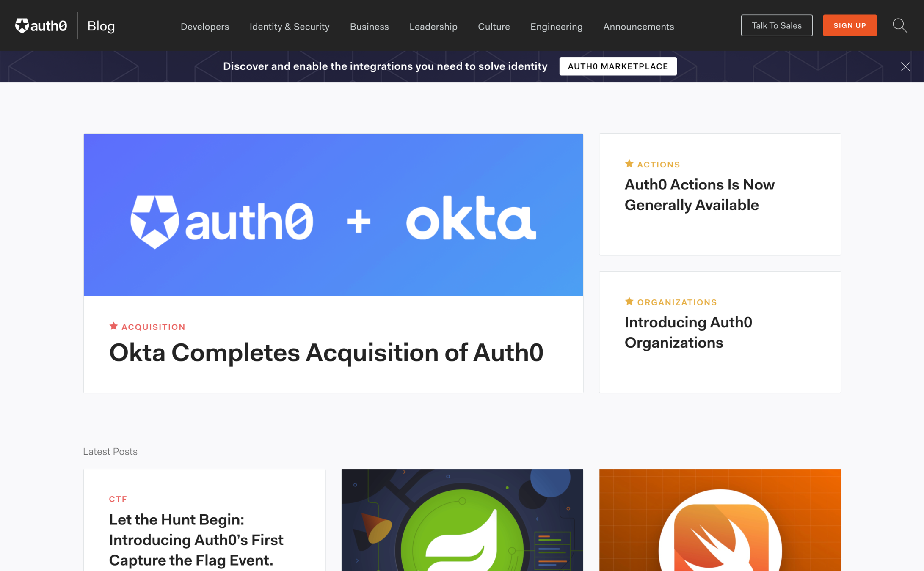Click the AUTH0 MARKETPLACE button

coord(618,66)
